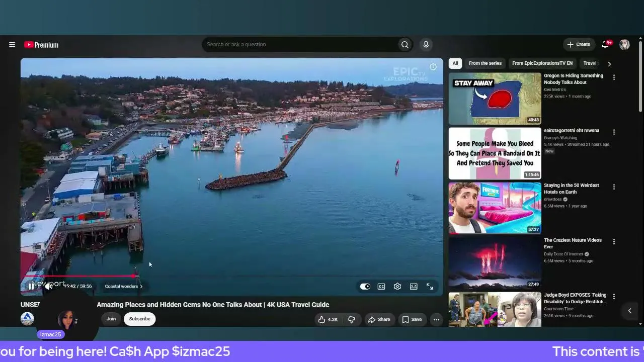Screen dimensions: 644x362
Task: Click the search magnifier button
Action: pyautogui.click(x=405, y=45)
